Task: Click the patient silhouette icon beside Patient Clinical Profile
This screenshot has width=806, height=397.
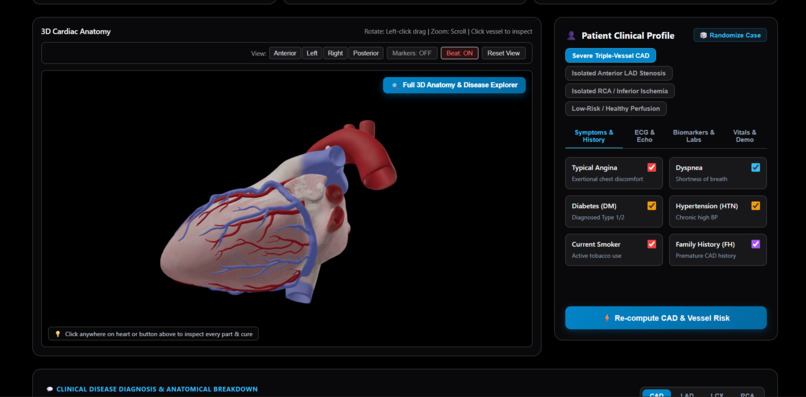Action: [x=571, y=35]
